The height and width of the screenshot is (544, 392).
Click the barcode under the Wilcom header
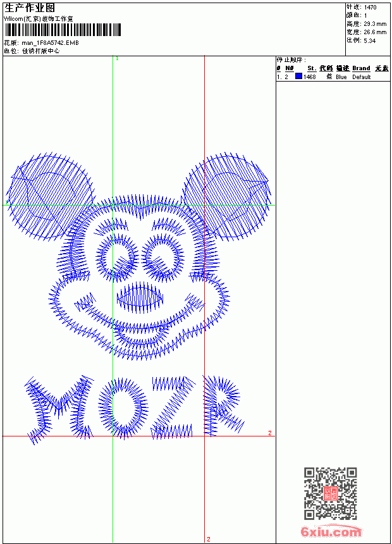(63, 30)
